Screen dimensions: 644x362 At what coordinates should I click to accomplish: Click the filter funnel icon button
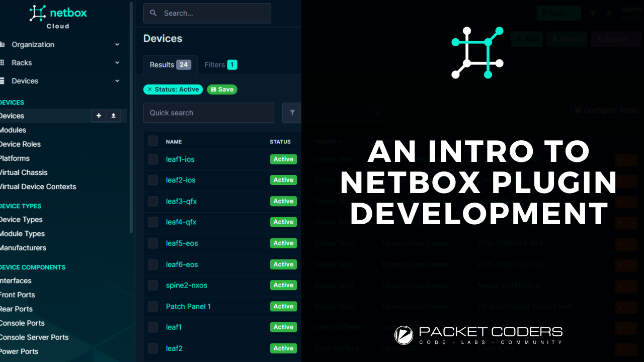pos(292,113)
